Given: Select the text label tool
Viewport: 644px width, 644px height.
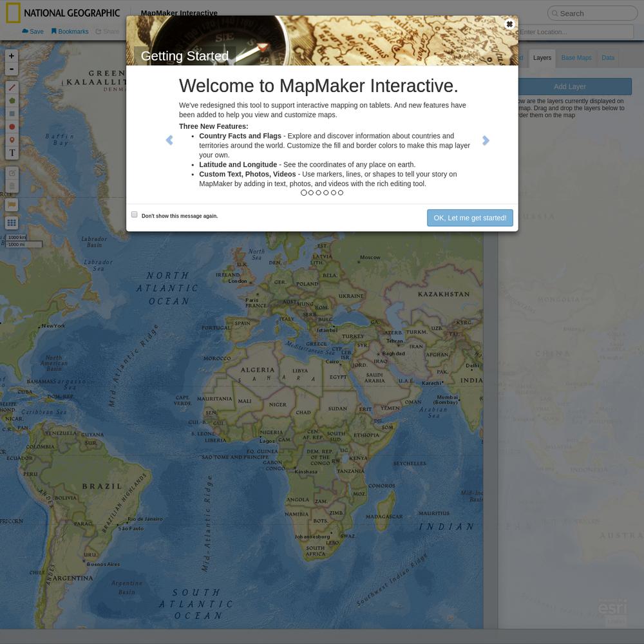Looking at the screenshot, I should click(x=12, y=153).
